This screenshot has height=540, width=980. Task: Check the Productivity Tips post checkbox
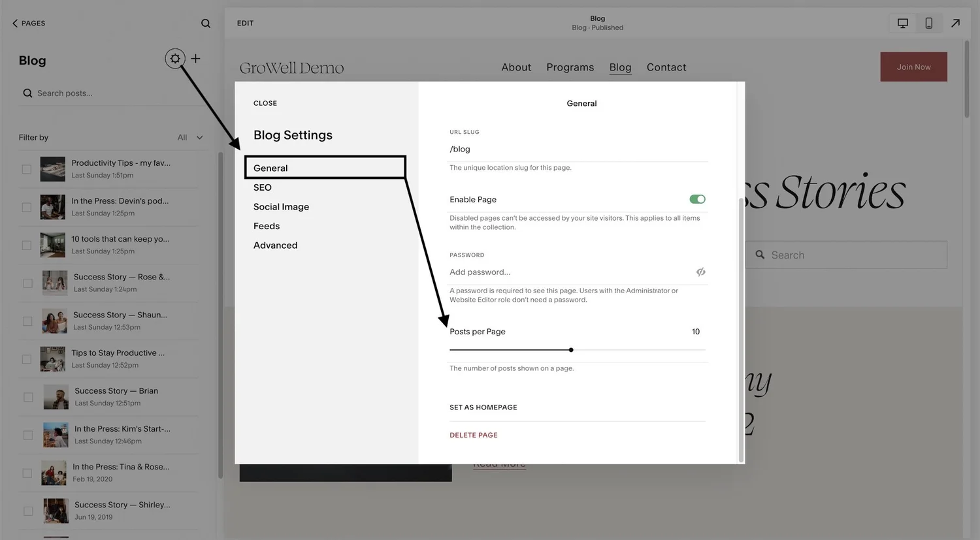(26, 168)
